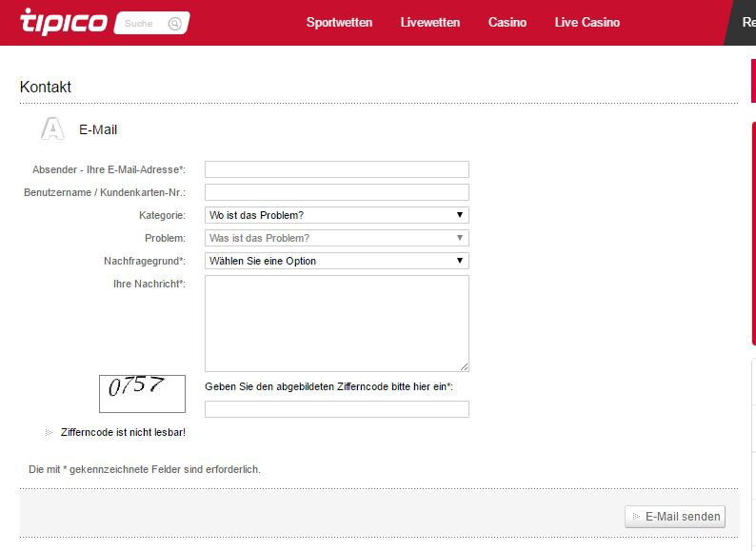Click the message box resize handle
This screenshot has width=756, height=551.
tap(465, 366)
